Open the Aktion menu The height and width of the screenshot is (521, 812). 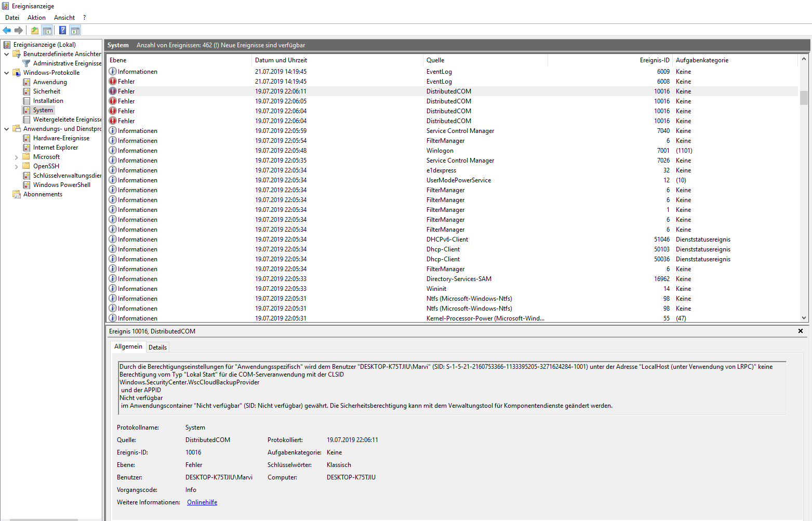tap(36, 18)
